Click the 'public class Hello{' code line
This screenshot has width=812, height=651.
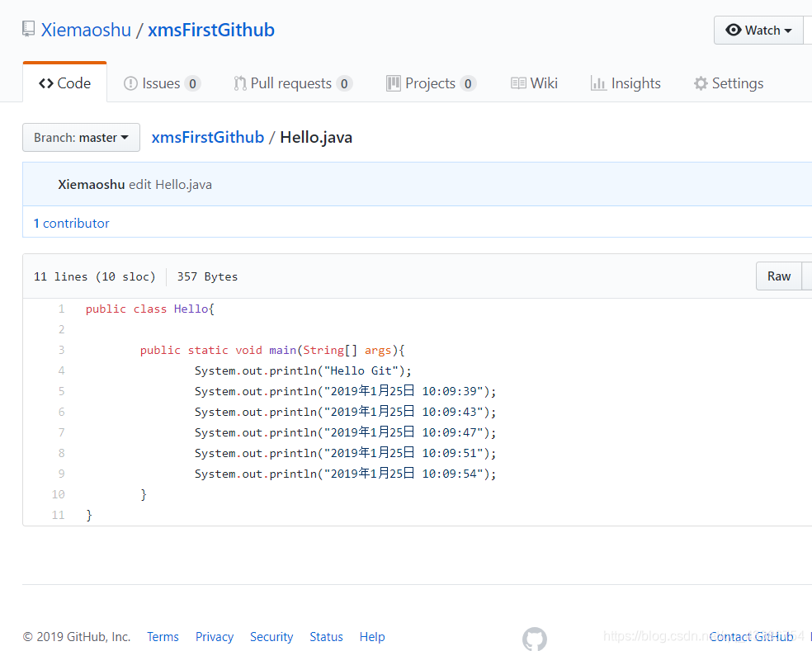tap(150, 309)
